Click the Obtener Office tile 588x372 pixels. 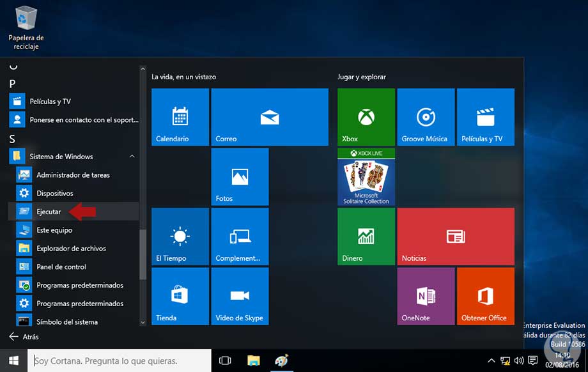pyautogui.click(x=485, y=296)
